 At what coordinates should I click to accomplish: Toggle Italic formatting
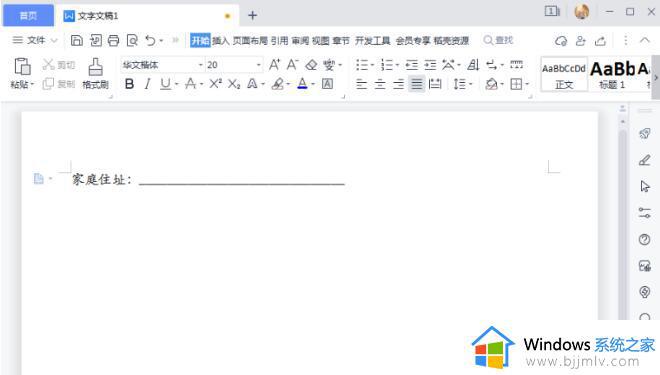tap(147, 84)
